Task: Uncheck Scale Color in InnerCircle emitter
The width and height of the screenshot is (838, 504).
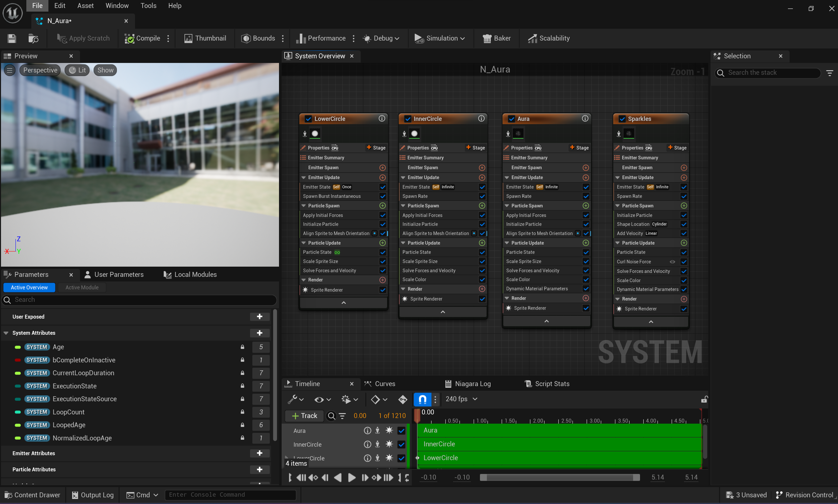Action: (x=482, y=280)
